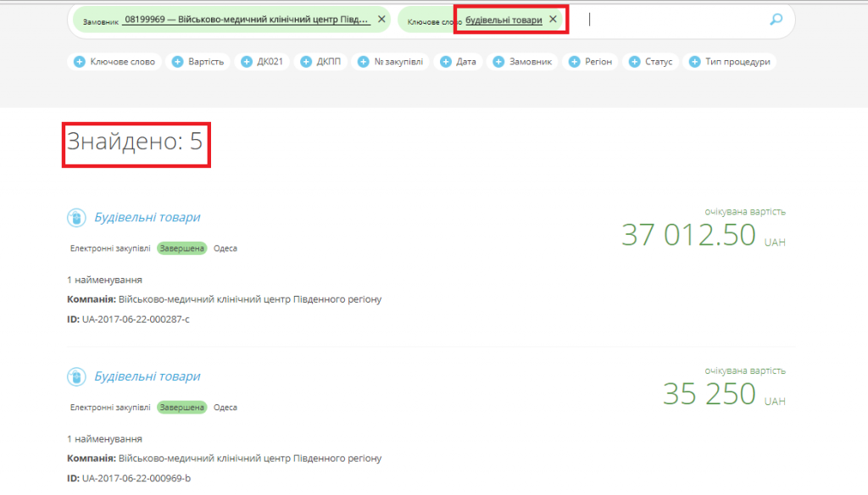Edit the 08199969 customer filter text
This screenshot has height=495, width=868.
coord(246,19)
